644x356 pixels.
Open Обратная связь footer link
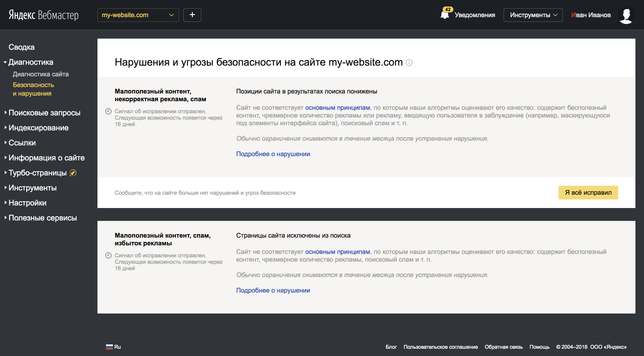coord(504,347)
